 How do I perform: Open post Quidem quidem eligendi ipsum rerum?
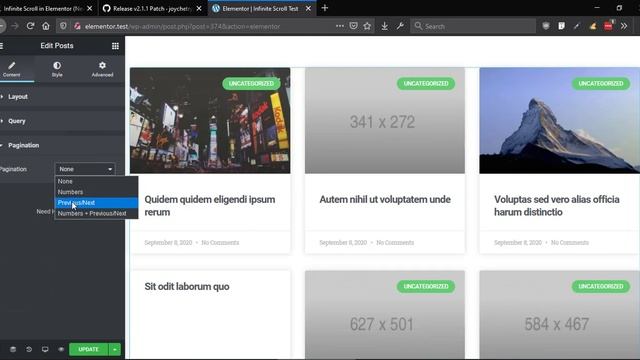click(210, 206)
